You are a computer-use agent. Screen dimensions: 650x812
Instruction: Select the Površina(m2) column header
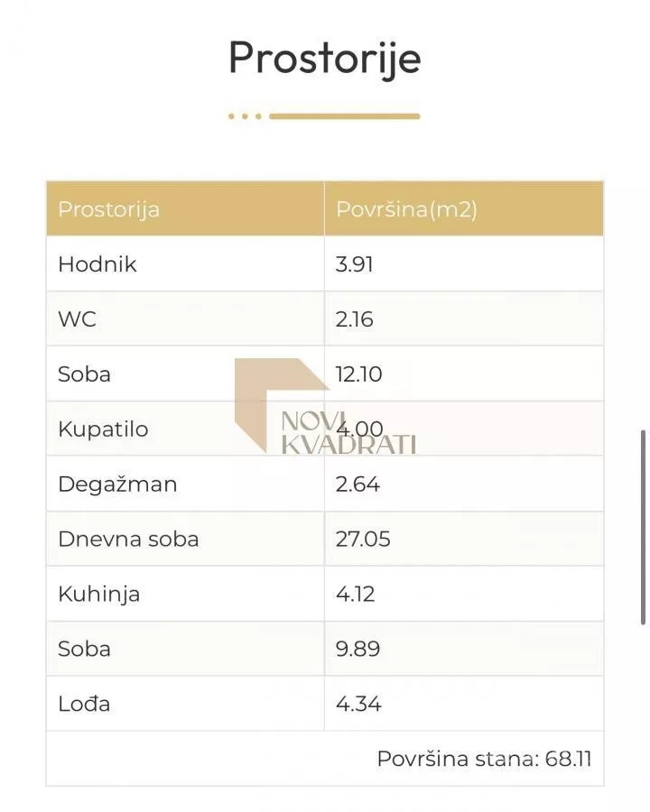pos(406,209)
